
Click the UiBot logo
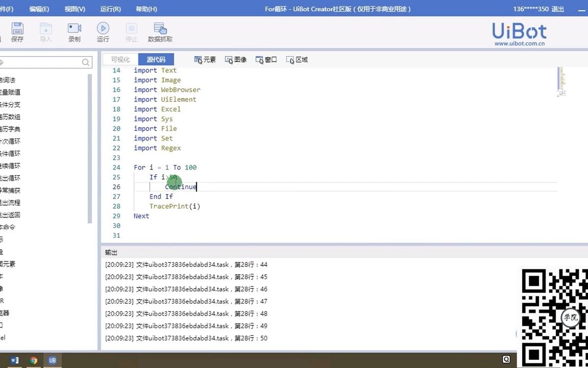(x=519, y=32)
